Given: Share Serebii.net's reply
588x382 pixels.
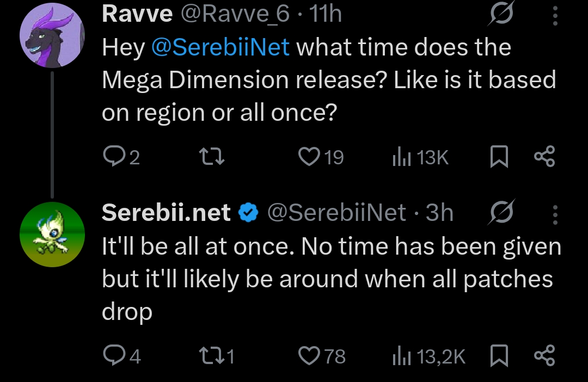Looking at the screenshot, I should click(544, 356).
